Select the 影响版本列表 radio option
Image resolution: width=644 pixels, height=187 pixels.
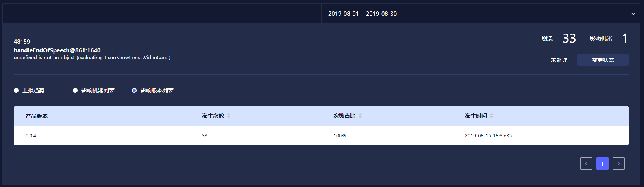134,90
